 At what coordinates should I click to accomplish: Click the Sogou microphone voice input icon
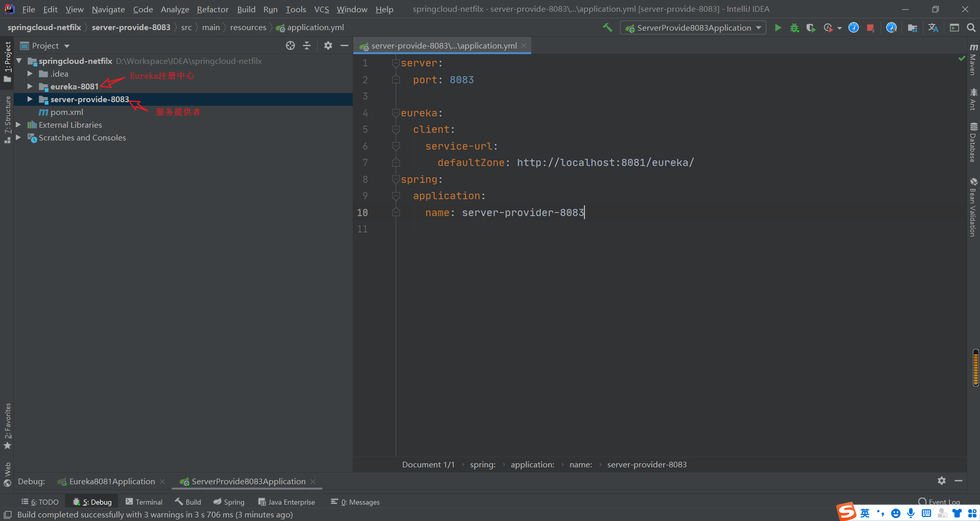911,513
